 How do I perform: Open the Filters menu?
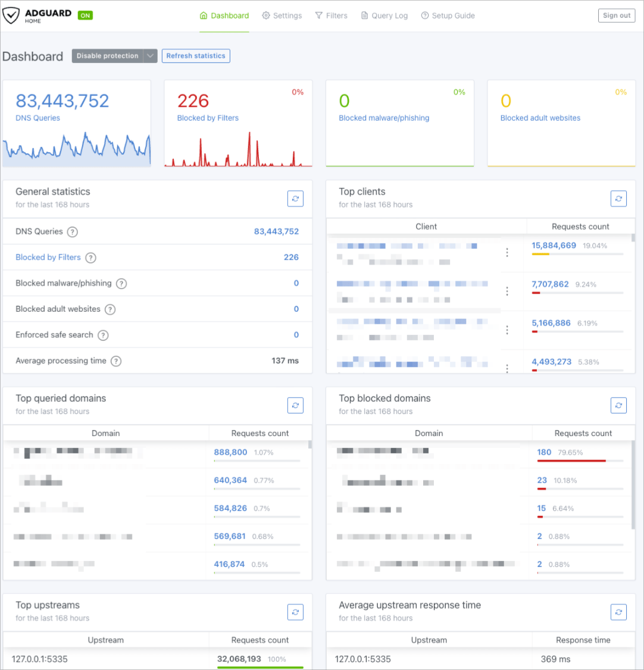tap(331, 16)
